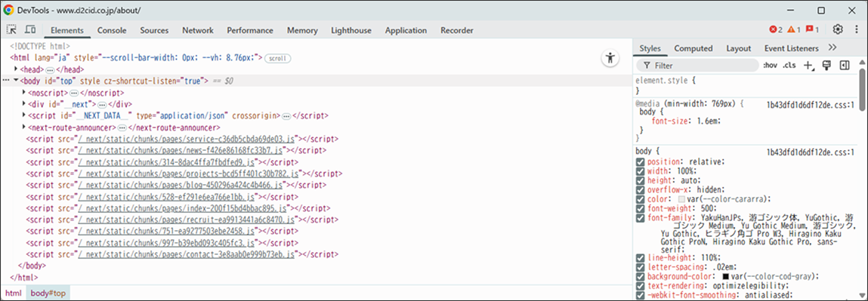Toggle the :hov element state button
The image size is (868, 301).
pyautogui.click(x=770, y=65)
